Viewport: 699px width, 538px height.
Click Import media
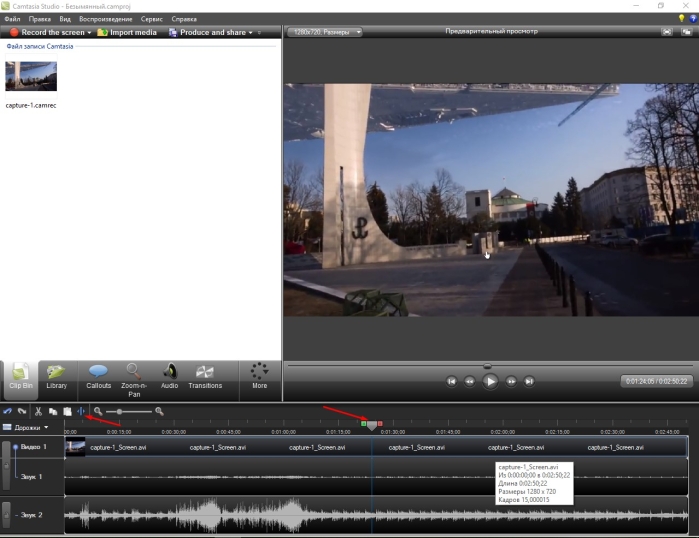(127, 32)
